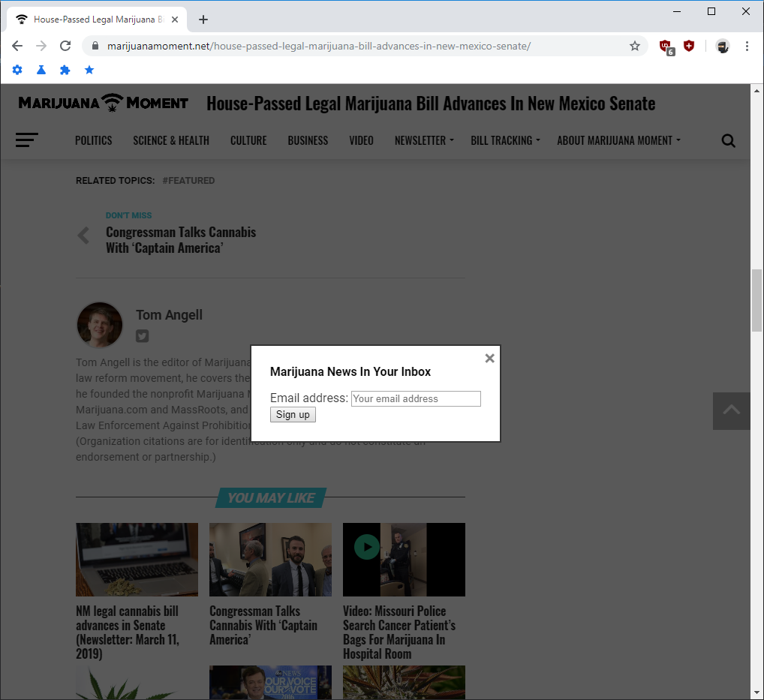Bookmark this page with the star icon
This screenshot has height=700, width=764.
[635, 46]
